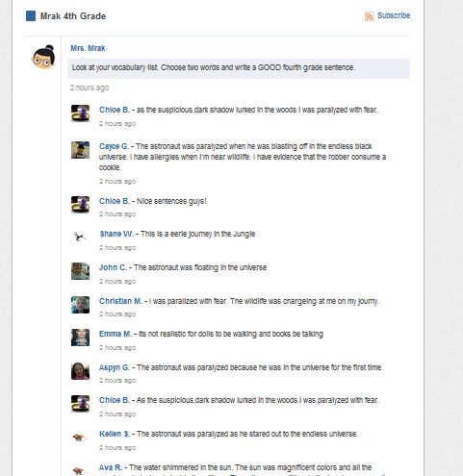Viewport: 463px width, 476px height.
Task: Click Christian M.'s avatar photo
Action: pyautogui.click(x=80, y=305)
